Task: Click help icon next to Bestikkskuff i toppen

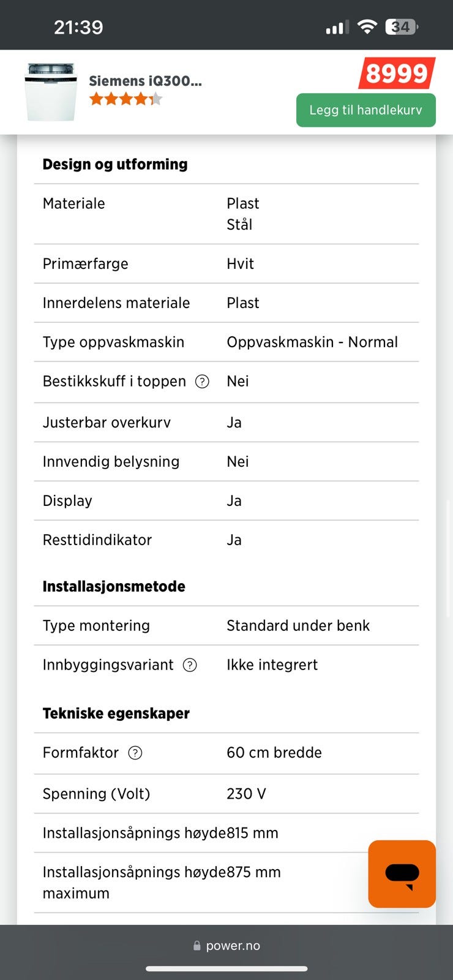Action: coord(202,382)
